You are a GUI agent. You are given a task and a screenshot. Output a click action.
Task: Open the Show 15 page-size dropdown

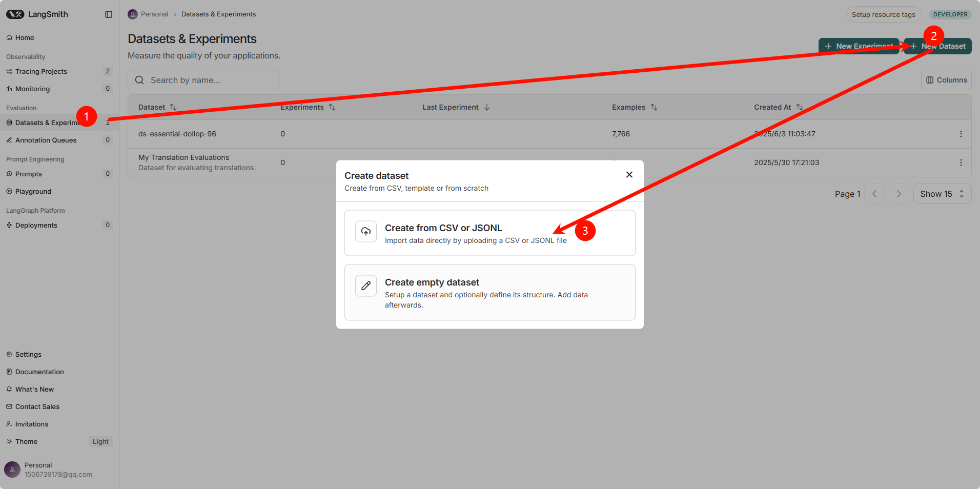pyautogui.click(x=942, y=194)
